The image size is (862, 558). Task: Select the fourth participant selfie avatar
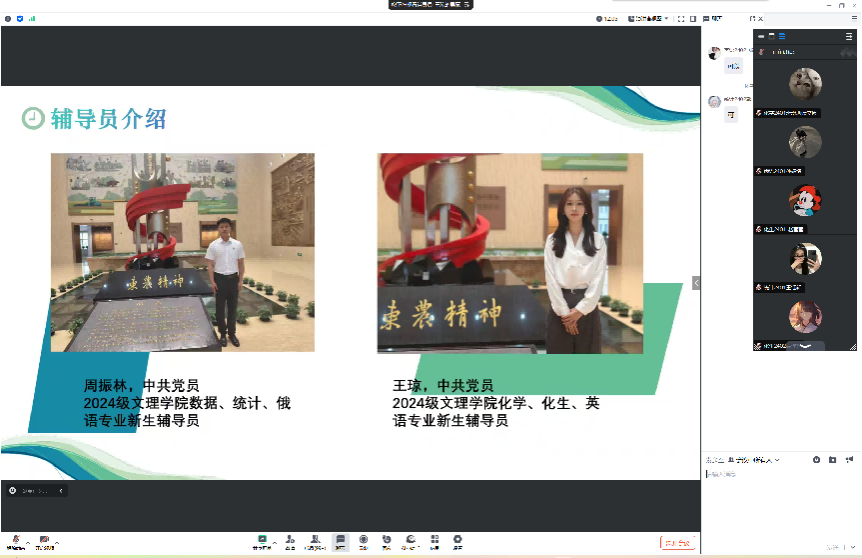coord(805,258)
